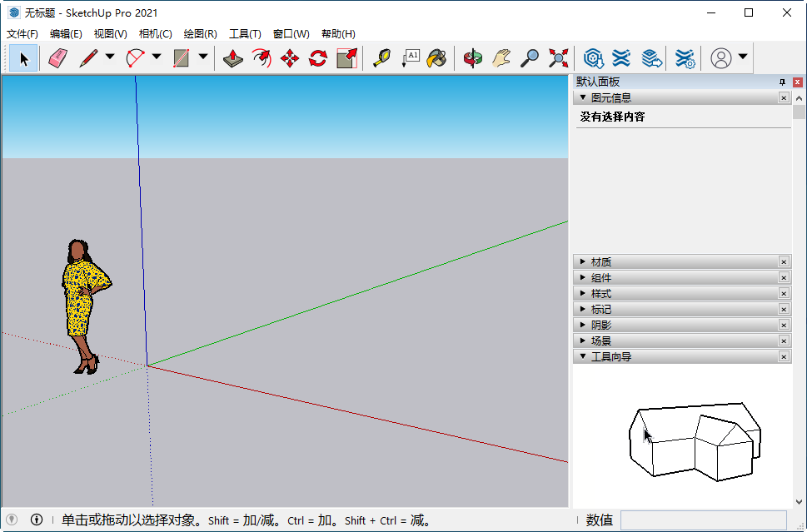
Task: Select the Pan (hand) tool
Action: click(x=502, y=57)
